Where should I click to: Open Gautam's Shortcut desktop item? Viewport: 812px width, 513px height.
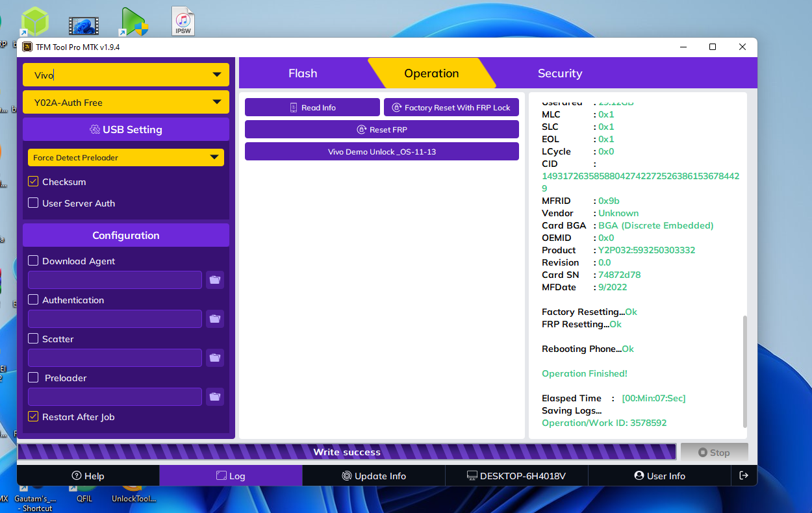35,499
